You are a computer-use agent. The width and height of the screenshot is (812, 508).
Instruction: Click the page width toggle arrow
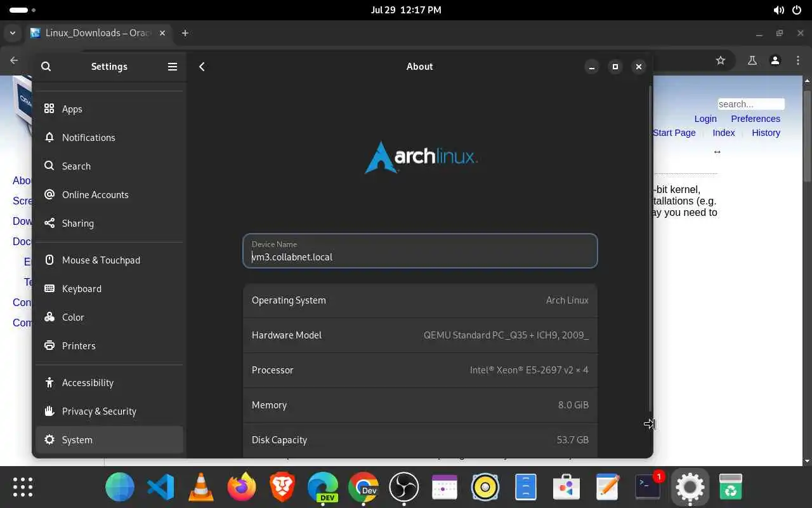(717, 152)
